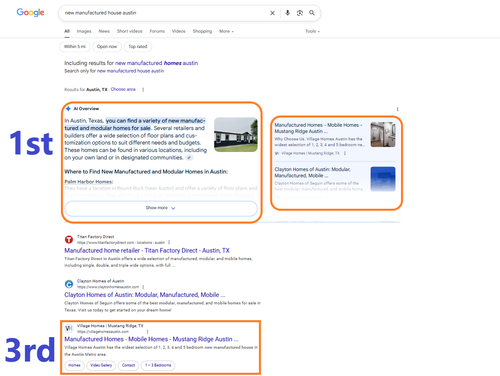Click the villagehomesaustin.com URL text
Viewport: 500px width, 376px height.
coord(103,332)
